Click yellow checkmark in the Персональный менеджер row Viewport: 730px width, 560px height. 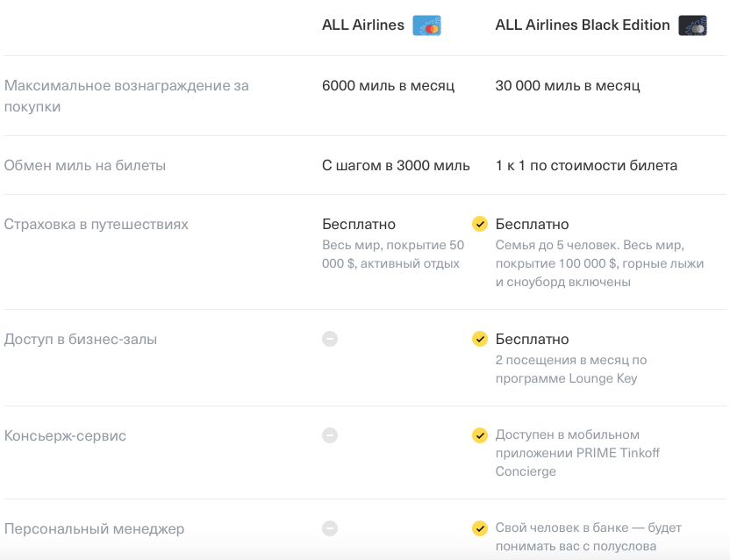click(480, 528)
